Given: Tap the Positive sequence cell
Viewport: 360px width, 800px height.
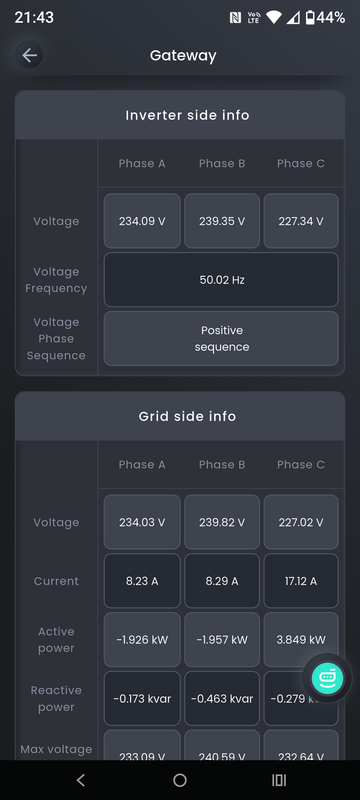Looking at the screenshot, I should [221, 339].
